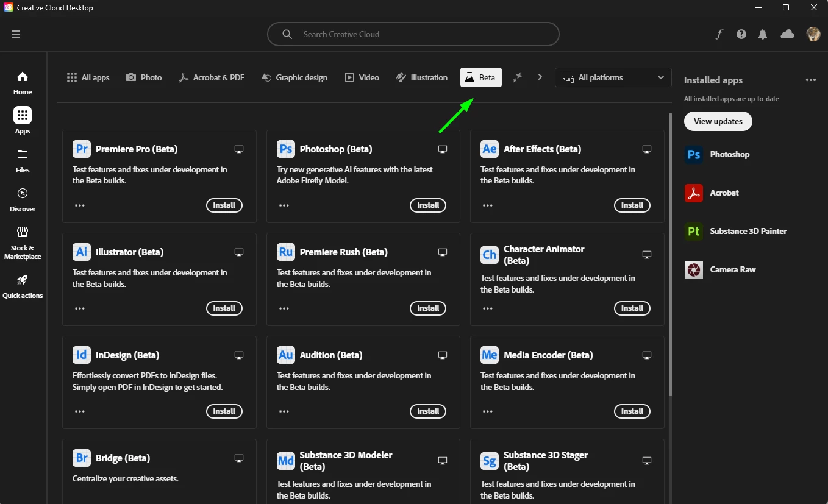The width and height of the screenshot is (828, 504).
Task: Install Premiere Pro (Beta)
Action: [x=224, y=205]
